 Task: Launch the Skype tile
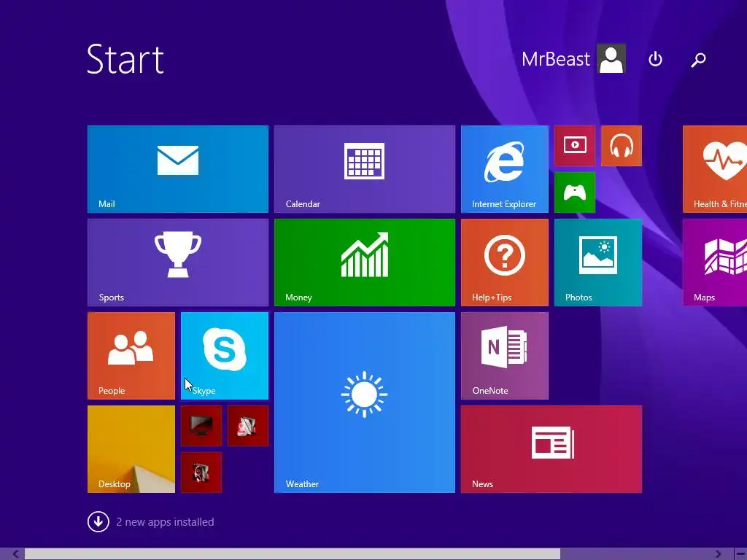coord(225,356)
